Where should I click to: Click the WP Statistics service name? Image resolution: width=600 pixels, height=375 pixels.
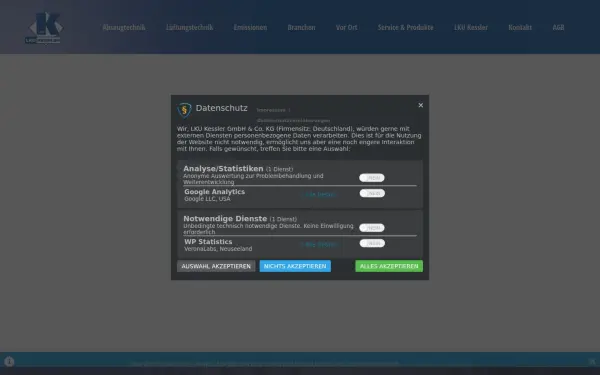click(208, 242)
